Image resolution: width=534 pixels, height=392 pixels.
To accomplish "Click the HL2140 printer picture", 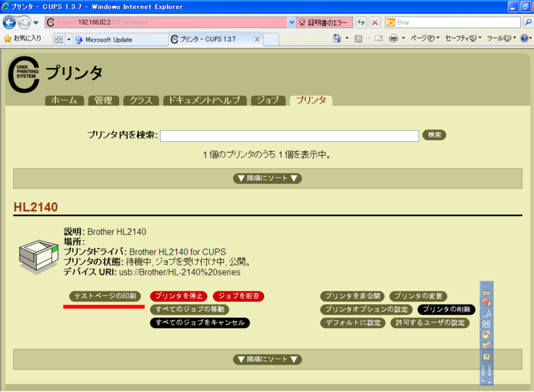I will [x=39, y=257].
